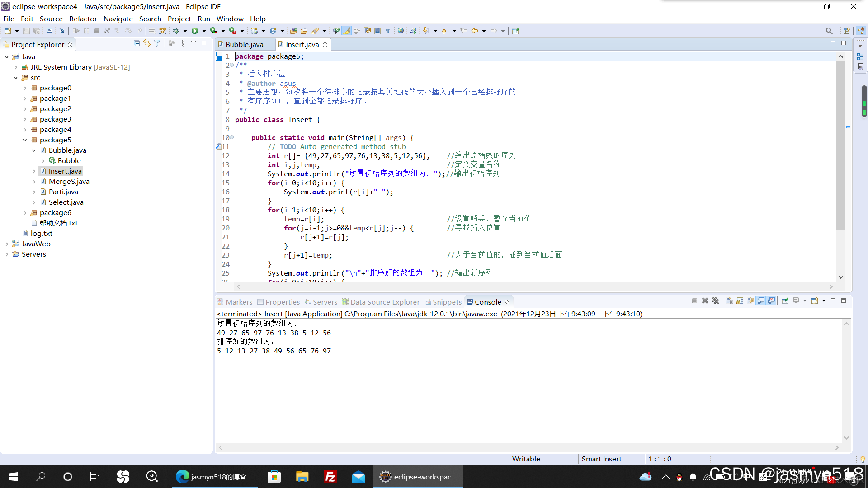Collapse the package5 tree node
Screen dimensions: 868x488
[x=25, y=140]
